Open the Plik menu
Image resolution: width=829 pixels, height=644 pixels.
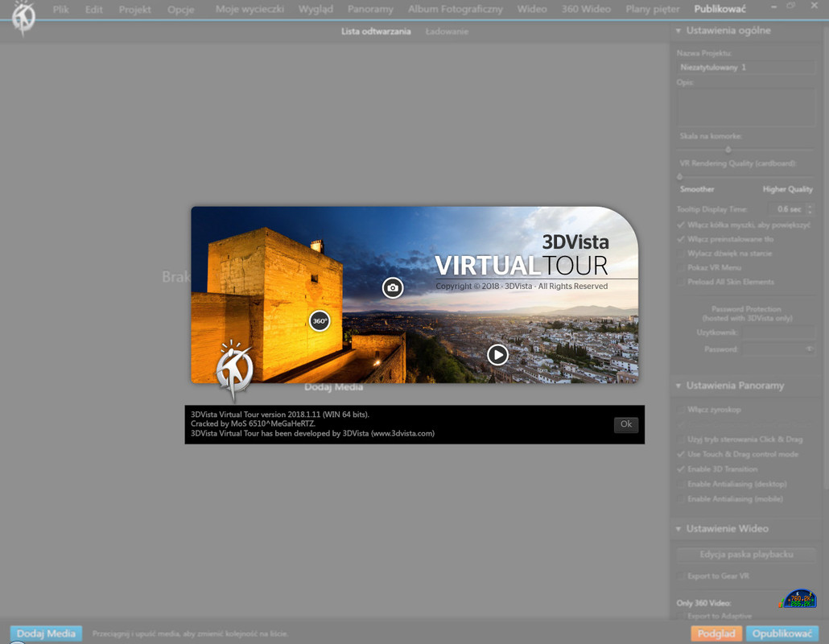61,9
